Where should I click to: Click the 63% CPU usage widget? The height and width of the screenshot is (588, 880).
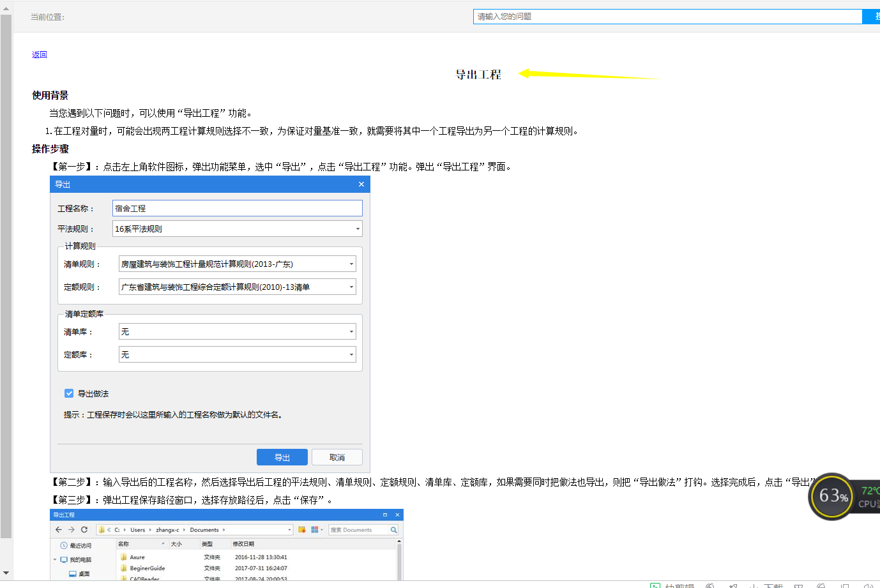click(x=832, y=496)
